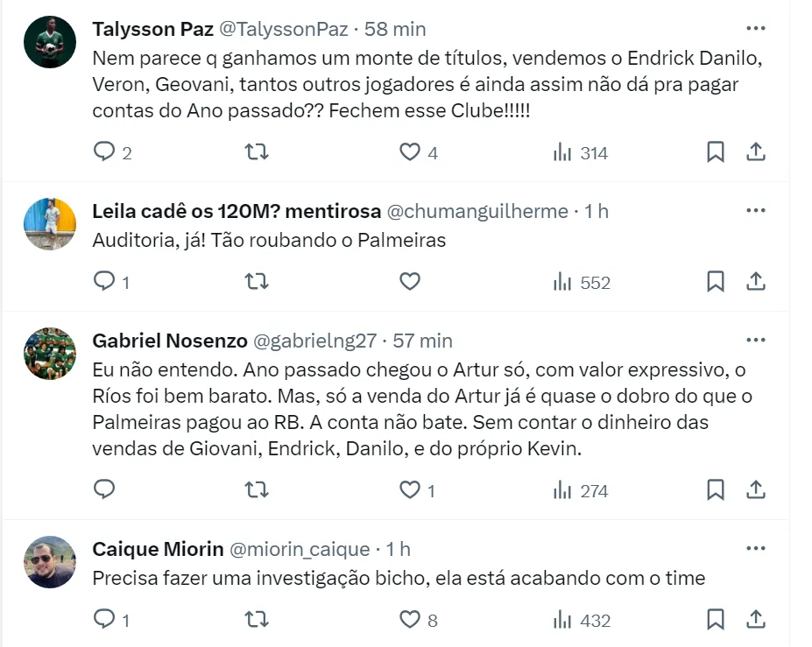Open the @TalyssonPaz profile handle link
This screenshot has width=812, height=647.
pyautogui.click(x=282, y=29)
